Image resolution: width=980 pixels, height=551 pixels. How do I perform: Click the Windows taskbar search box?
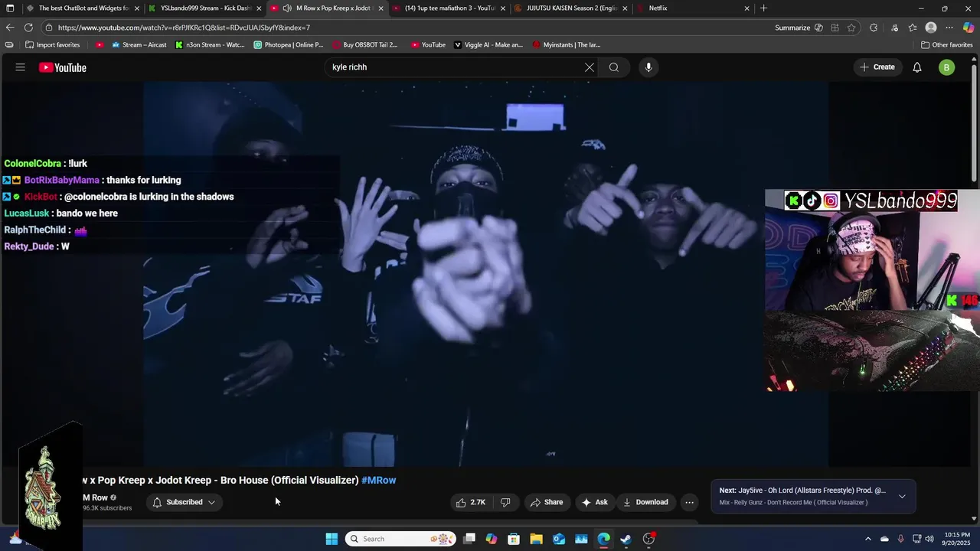tap(400, 539)
